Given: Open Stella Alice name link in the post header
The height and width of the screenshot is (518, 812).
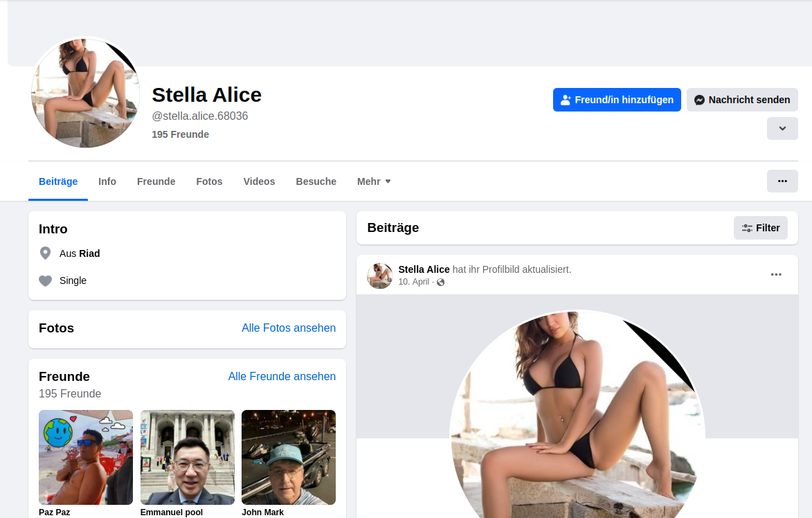Looking at the screenshot, I should click(x=424, y=269).
